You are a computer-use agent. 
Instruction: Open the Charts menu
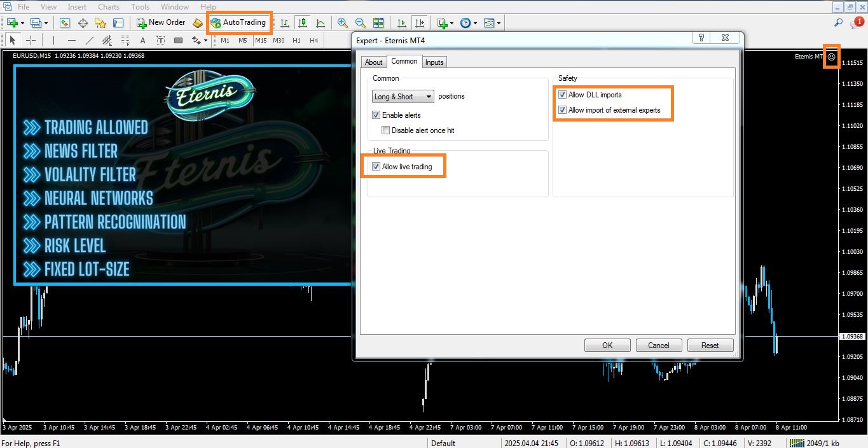pyautogui.click(x=109, y=7)
